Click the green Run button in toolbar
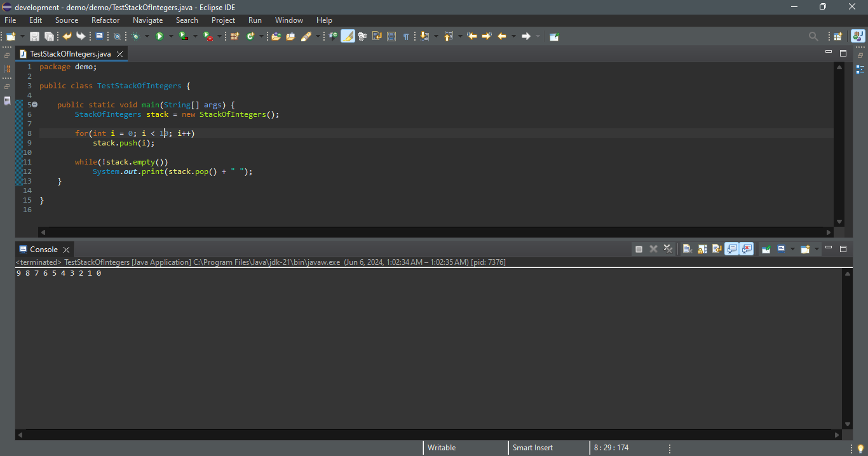 coord(159,36)
